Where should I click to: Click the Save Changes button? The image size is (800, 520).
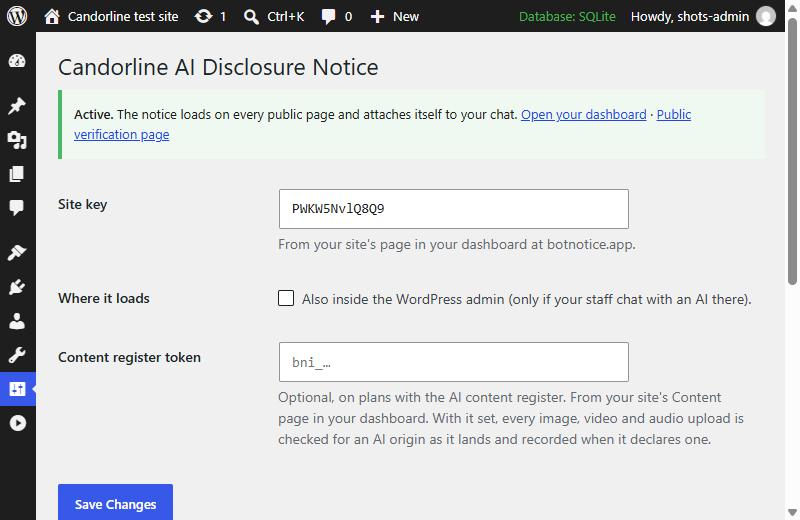115,503
